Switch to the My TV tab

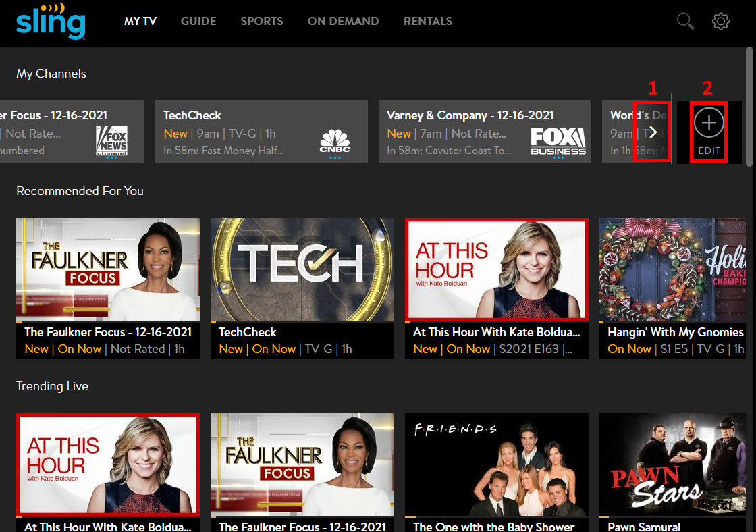(140, 21)
